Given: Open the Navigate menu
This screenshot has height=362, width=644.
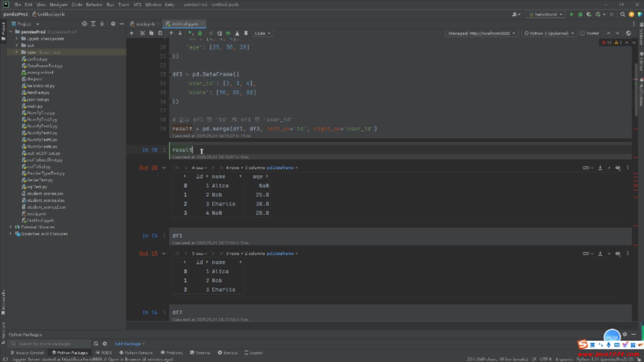Looking at the screenshot, I should (58, 5).
